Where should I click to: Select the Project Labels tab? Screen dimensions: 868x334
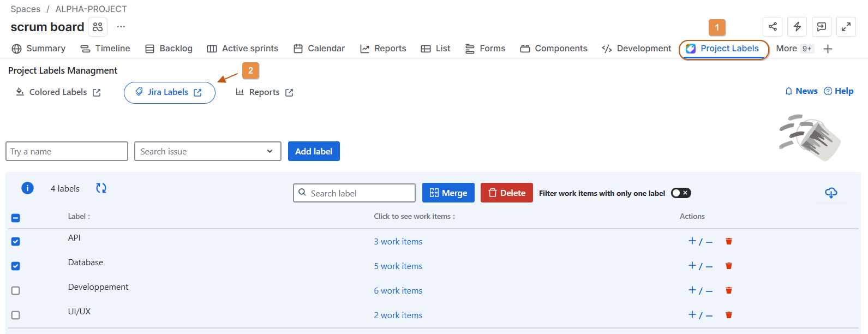coord(723,49)
